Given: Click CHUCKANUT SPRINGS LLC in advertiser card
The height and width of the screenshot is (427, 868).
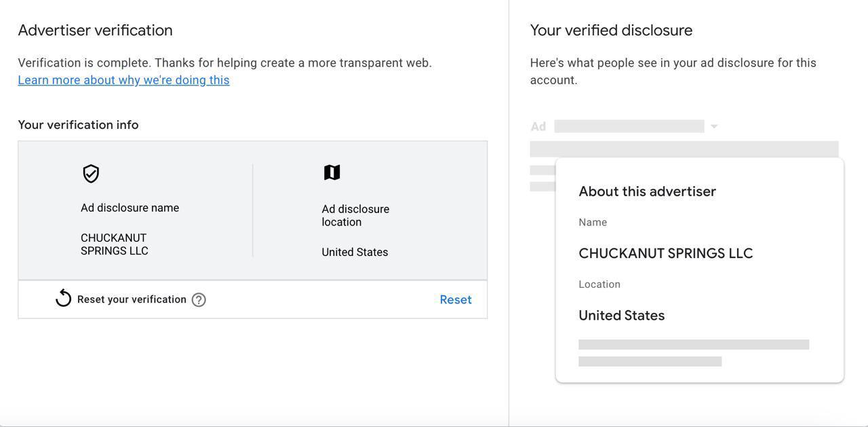Looking at the screenshot, I should tap(666, 253).
